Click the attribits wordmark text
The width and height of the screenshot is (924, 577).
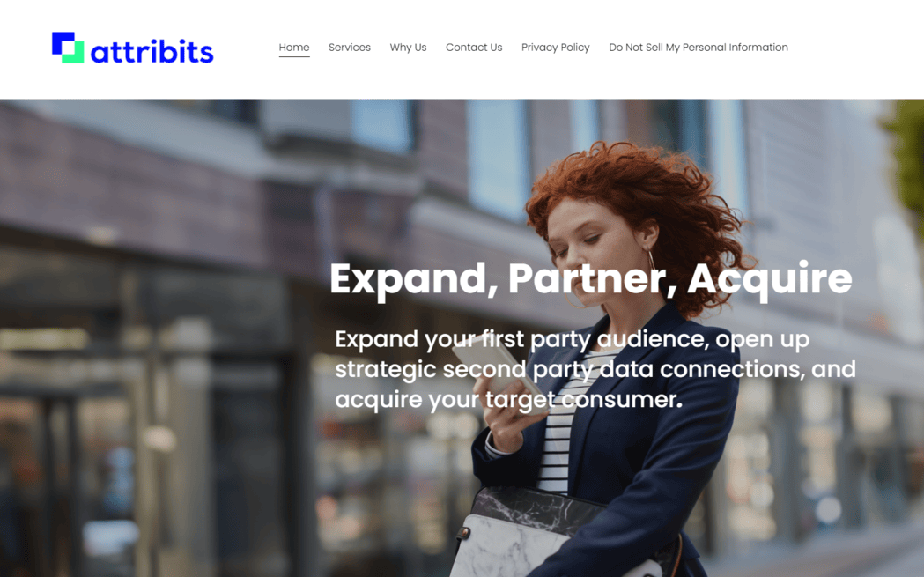152,52
